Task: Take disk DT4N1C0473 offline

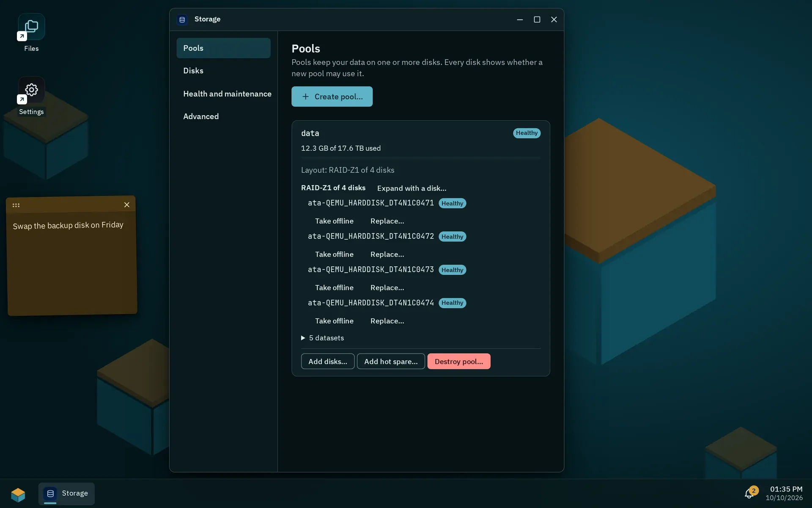Action: (x=334, y=287)
